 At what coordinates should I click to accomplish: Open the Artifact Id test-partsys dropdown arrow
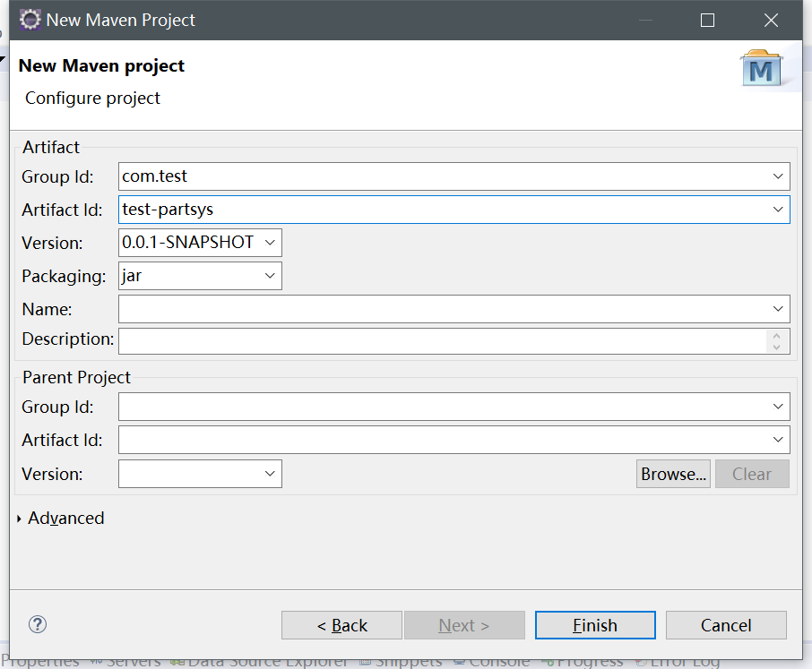click(777, 210)
